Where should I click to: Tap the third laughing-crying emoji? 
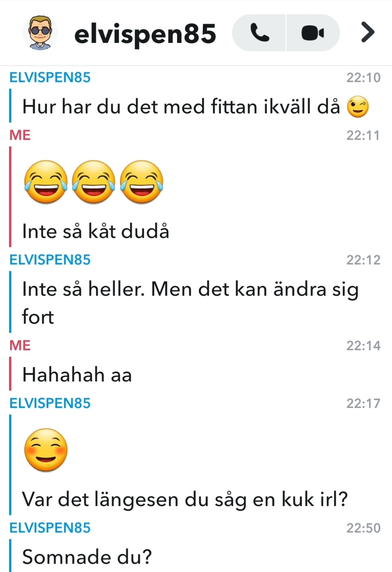point(142,183)
